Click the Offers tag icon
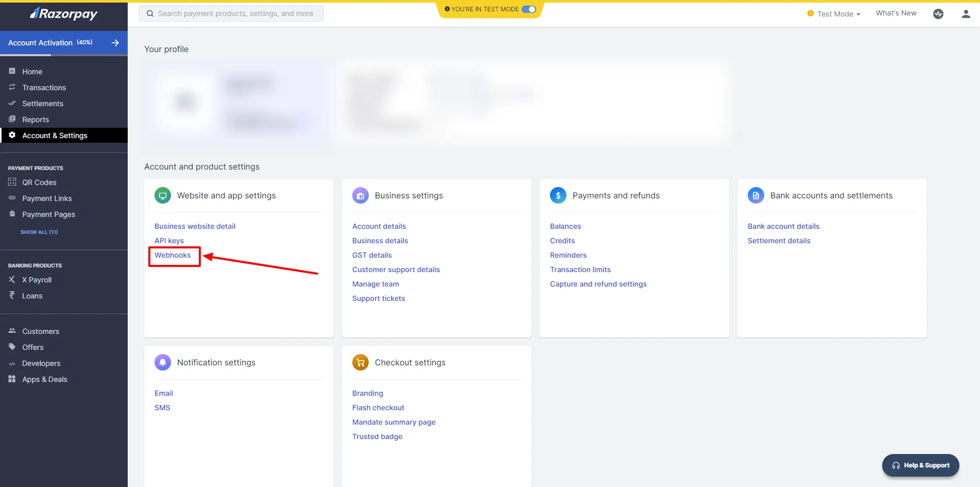 point(12,347)
